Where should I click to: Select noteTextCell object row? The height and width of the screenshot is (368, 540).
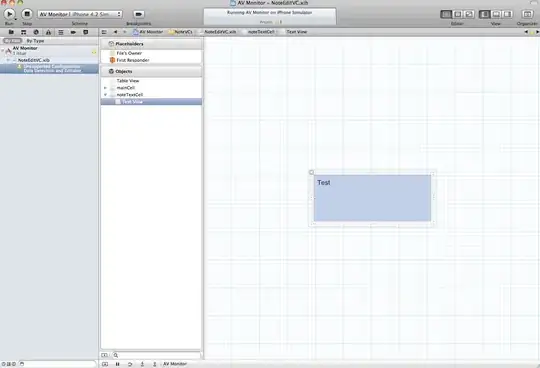point(151,95)
